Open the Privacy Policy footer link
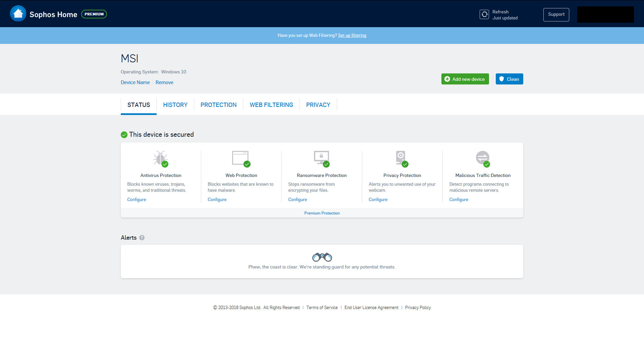This screenshot has width=644, height=362. pos(418,308)
